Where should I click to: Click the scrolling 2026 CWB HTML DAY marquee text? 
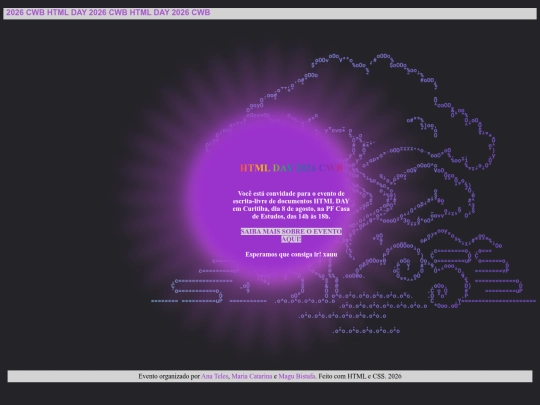108,13
